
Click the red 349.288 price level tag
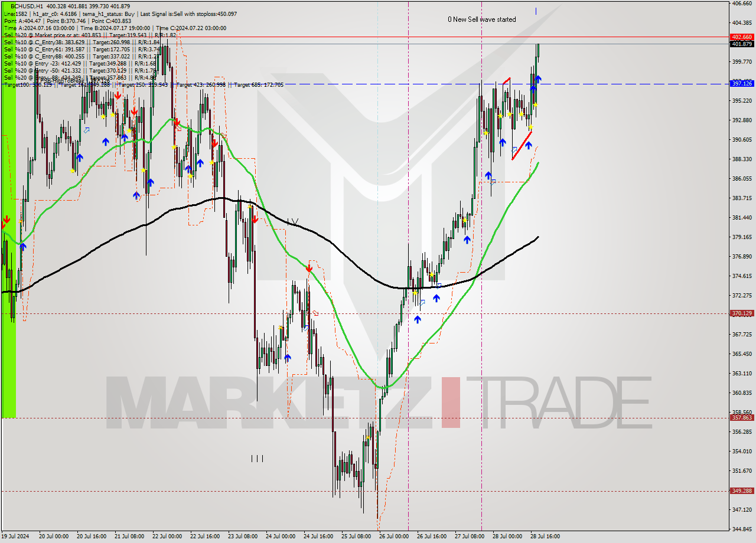742,490
